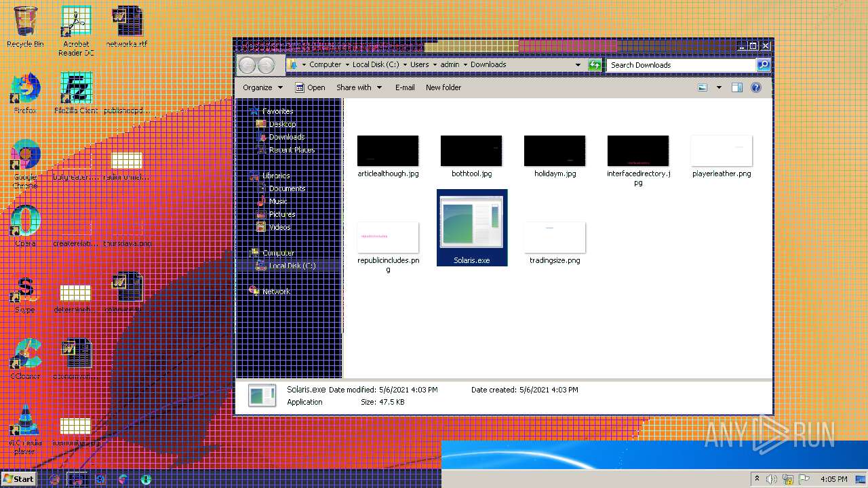Open the Start menu
Screen dimensions: 868x488
pyautogui.click(x=18, y=479)
